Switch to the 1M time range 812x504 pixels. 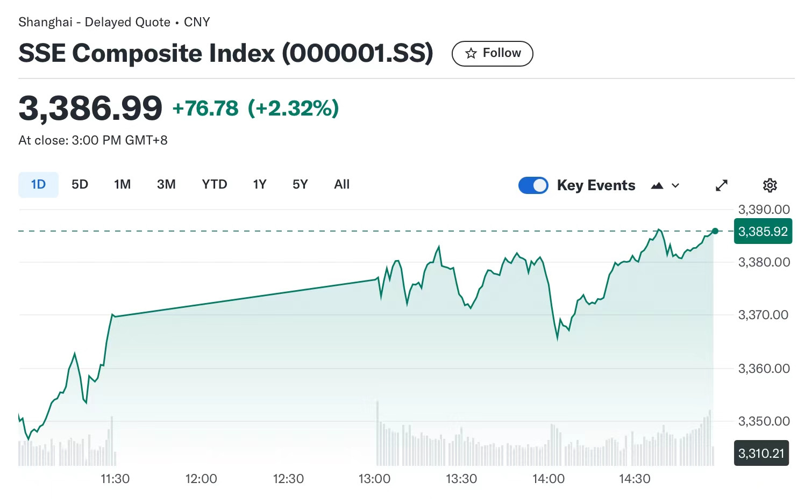pos(123,184)
